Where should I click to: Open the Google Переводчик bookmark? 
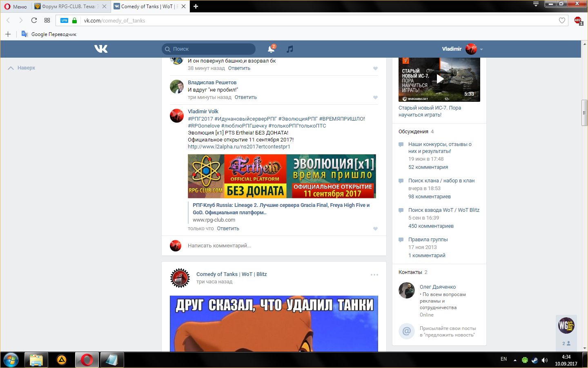tap(49, 34)
